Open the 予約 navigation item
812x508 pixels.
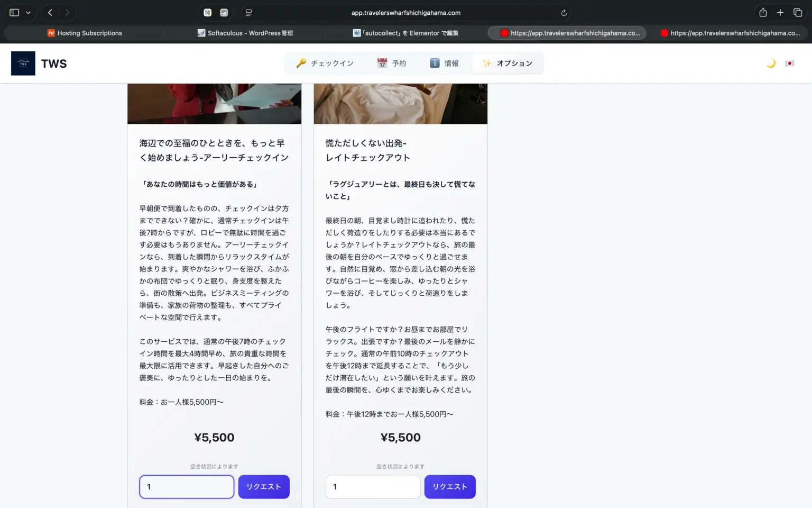[392, 63]
